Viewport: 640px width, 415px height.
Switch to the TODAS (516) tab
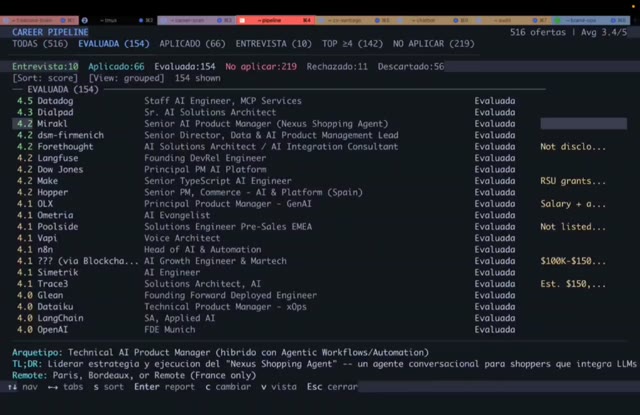39,44
